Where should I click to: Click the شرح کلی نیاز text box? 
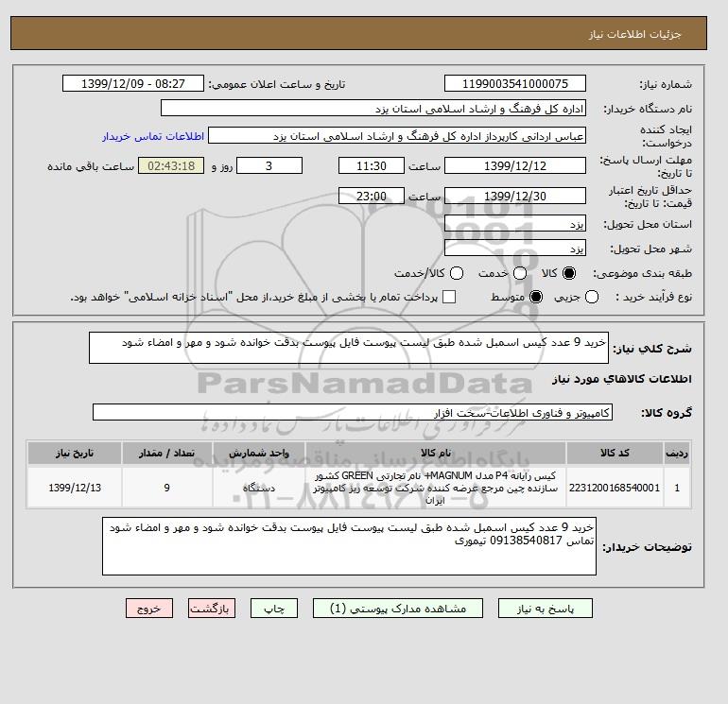point(349,348)
